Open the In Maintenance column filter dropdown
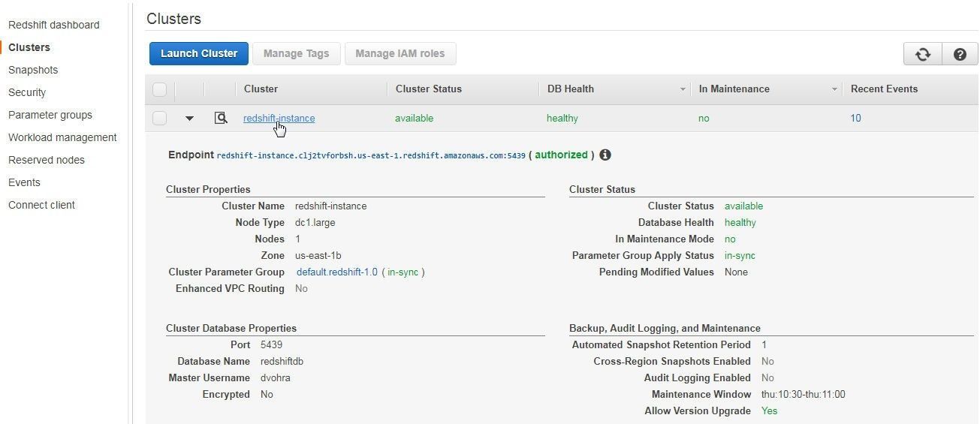The width and height of the screenshot is (980, 424). (x=834, y=89)
